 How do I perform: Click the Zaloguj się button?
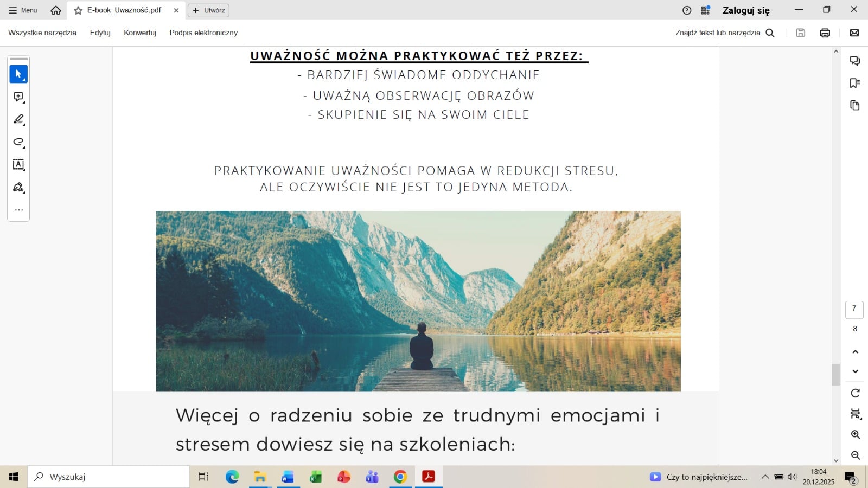click(745, 10)
